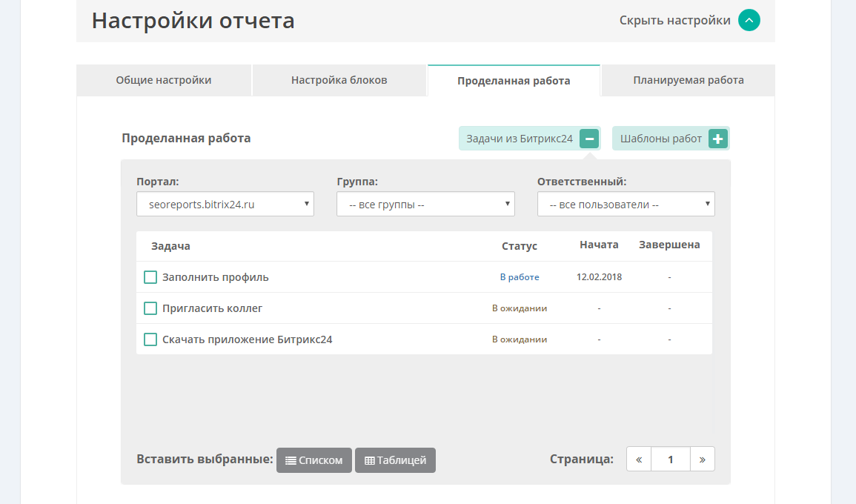
Task: Insert selected tasks as a table (Таблицей)
Action: 395,460
